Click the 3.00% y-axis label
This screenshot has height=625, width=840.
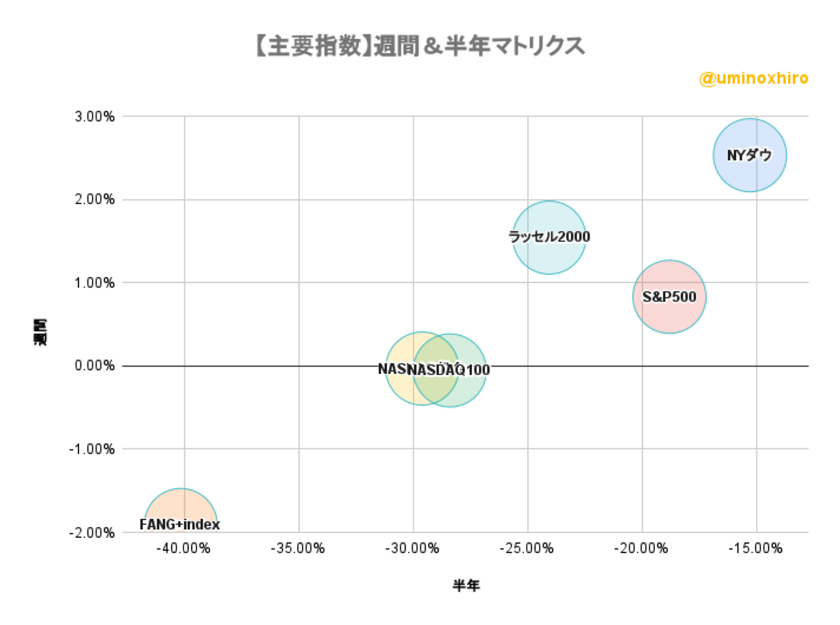[x=94, y=117]
